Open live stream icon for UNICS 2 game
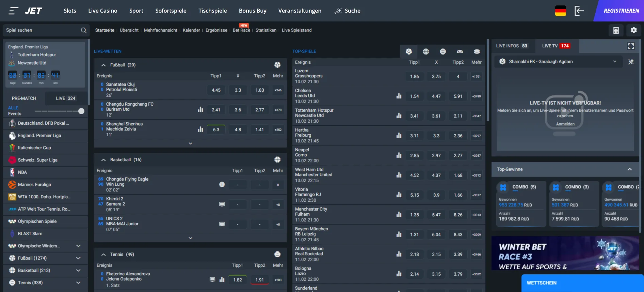The height and width of the screenshot is (292, 644). (x=222, y=224)
